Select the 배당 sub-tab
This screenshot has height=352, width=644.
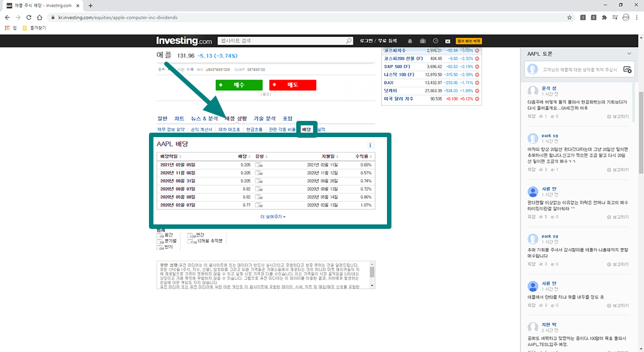(306, 130)
